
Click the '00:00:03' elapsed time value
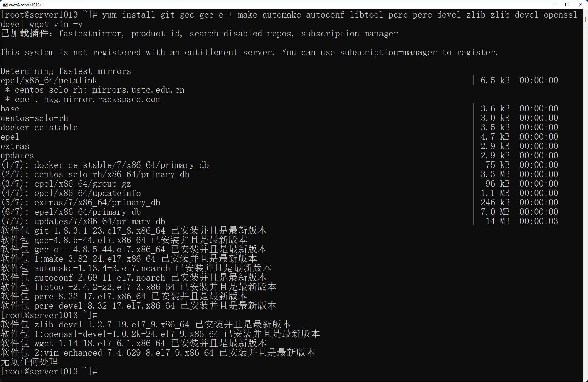coord(539,221)
